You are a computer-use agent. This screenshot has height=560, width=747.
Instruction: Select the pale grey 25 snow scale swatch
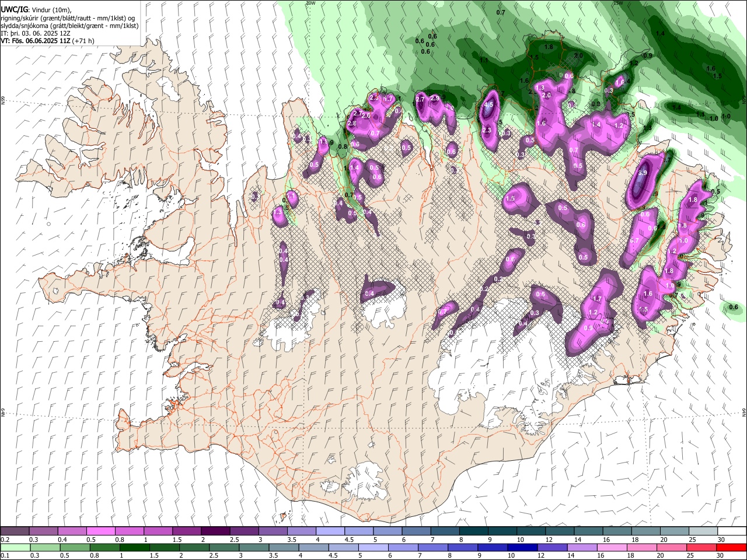coord(703,531)
